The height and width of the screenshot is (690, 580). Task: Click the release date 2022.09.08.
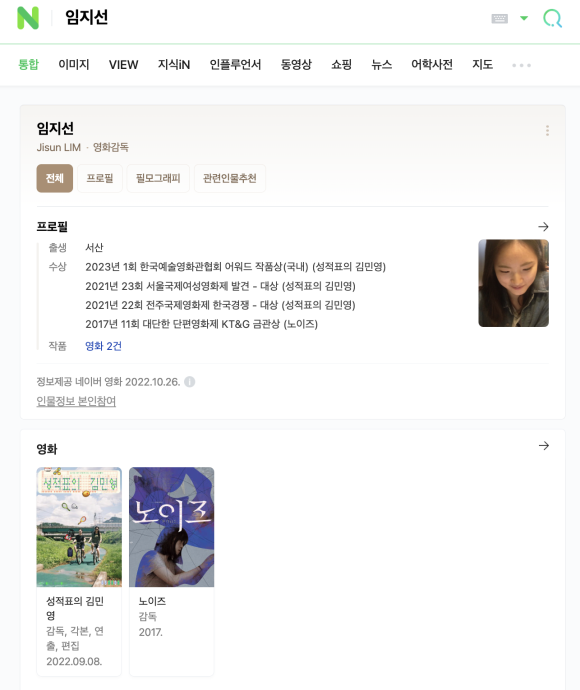pyautogui.click(x=74, y=661)
